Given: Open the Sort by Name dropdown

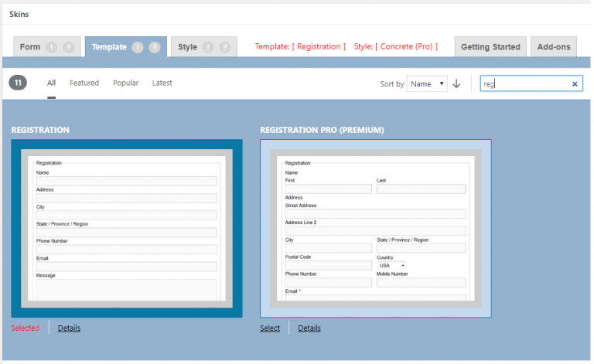Looking at the screenshot, I should 427,83.
